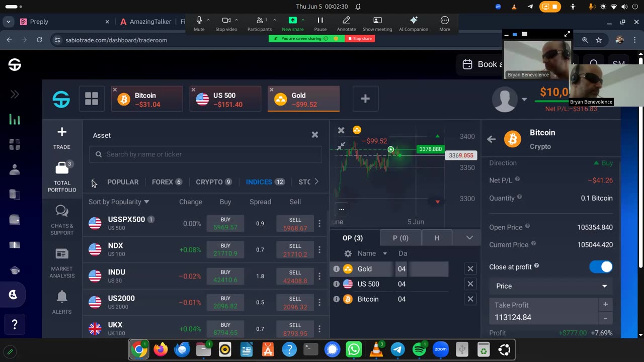The height and width of the screenshot is (362, 644).
Task: Close the Bitcoin position with the X button
Action: [x=470, y=299]
